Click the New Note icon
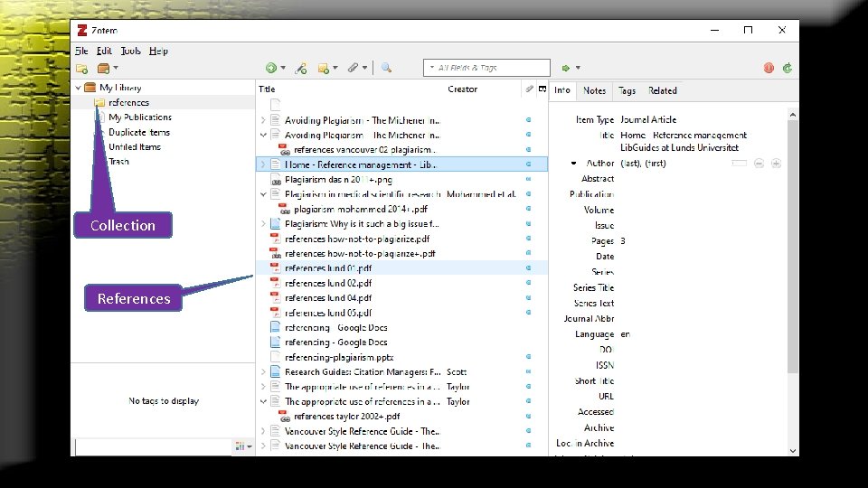 tap(324, 68)
